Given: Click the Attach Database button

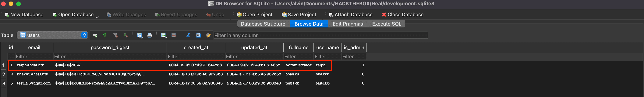Looking at the screenshot, I should (351, 15).
